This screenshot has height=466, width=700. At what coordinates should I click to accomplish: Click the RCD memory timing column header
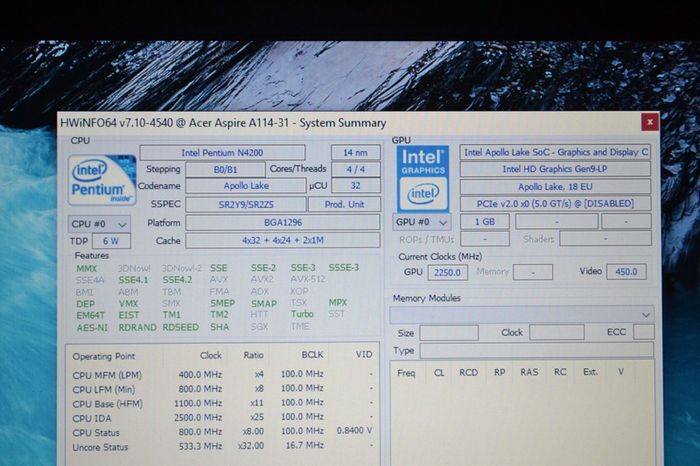coord(469,372)
